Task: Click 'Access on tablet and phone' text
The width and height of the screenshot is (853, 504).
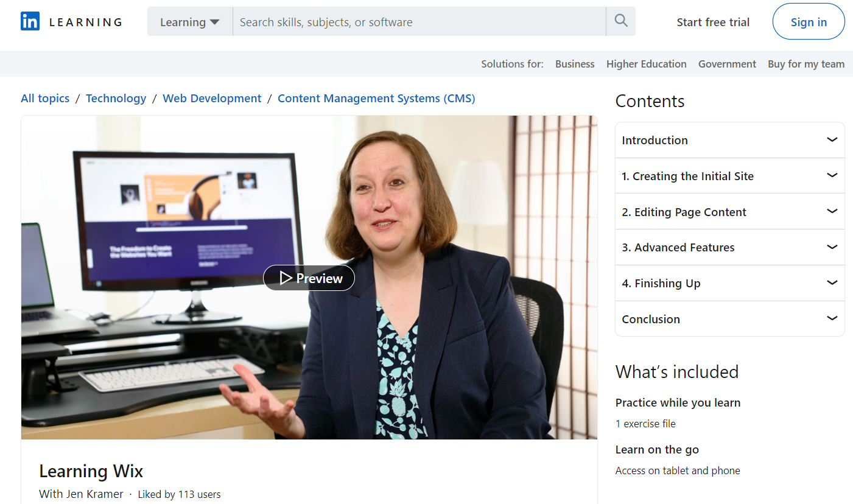Action: pyautogui.click(x=678, y=471)
